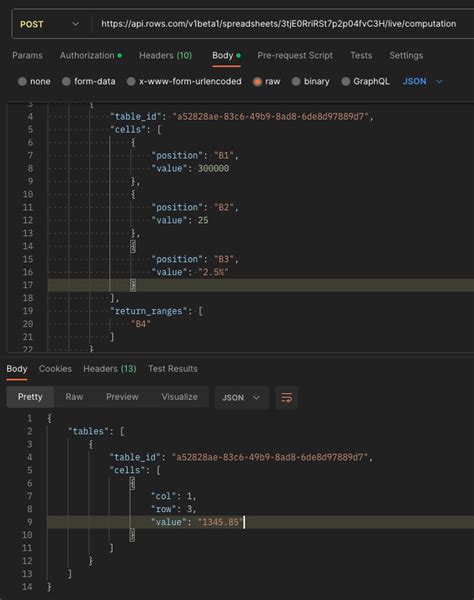Viewport: 474px width, 600px height.
Task: Open the POST method dropdown
Action: pos(49,24)
